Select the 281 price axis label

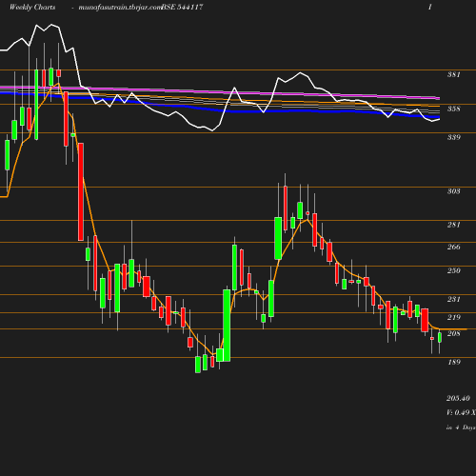[454, 225]
